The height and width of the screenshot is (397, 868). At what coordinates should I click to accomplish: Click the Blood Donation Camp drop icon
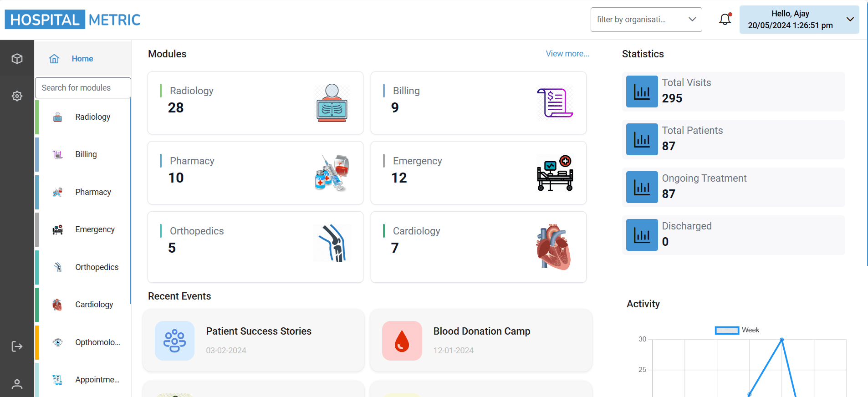point(402,341)
